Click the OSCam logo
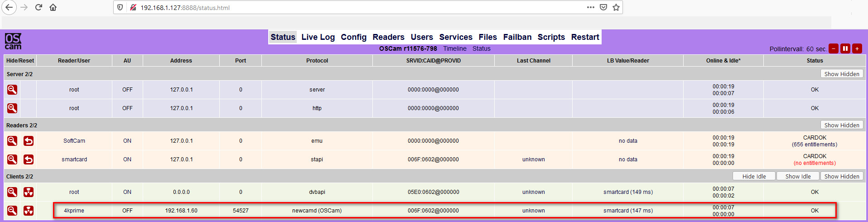Viewport: 868px width, 222px height. (13, 41)
